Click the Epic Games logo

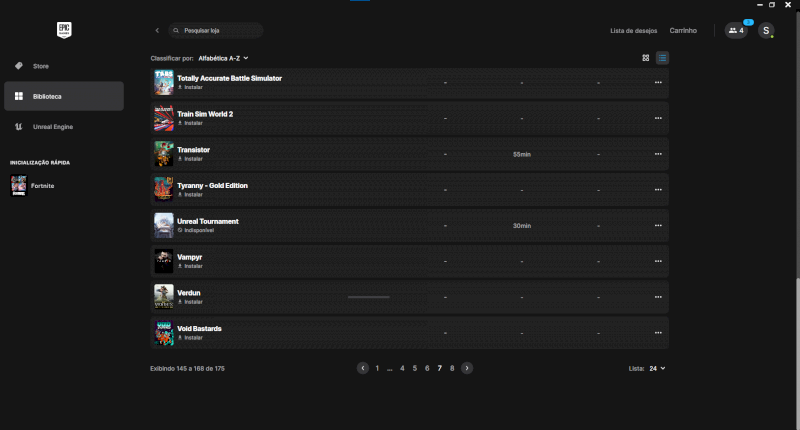64,30
